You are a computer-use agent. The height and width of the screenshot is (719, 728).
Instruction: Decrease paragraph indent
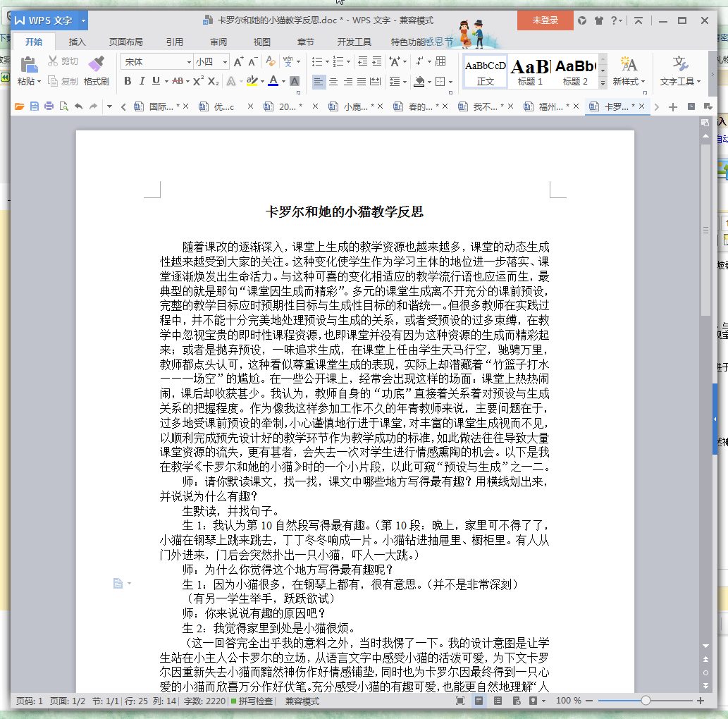[x=363, y=61]
